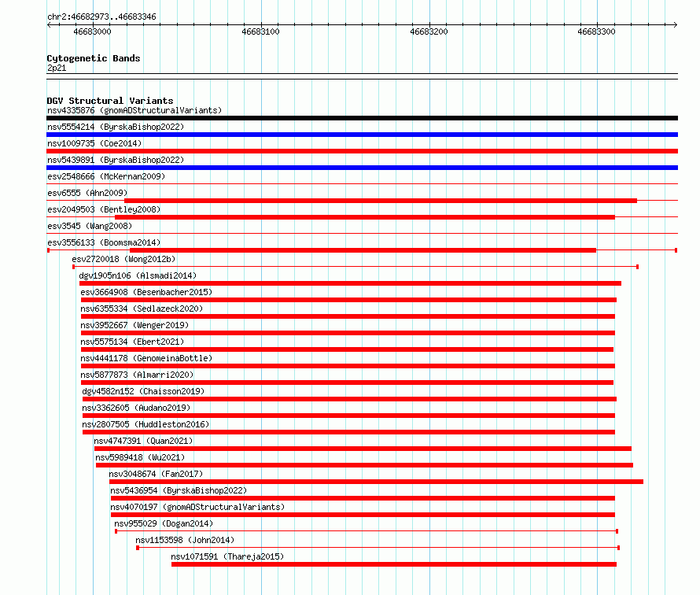
Task: Open esv3545 (Wang2008) variant label
Action: tap(90, 226)
